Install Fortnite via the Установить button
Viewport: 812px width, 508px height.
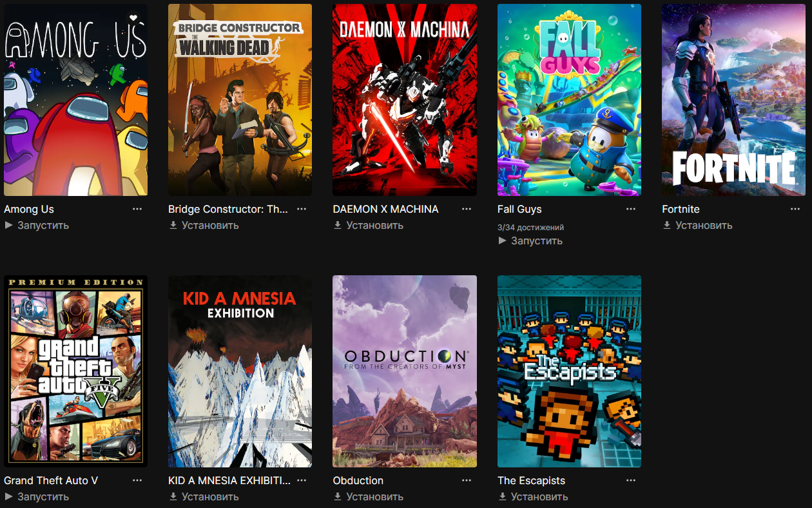[x=698, y=225]
